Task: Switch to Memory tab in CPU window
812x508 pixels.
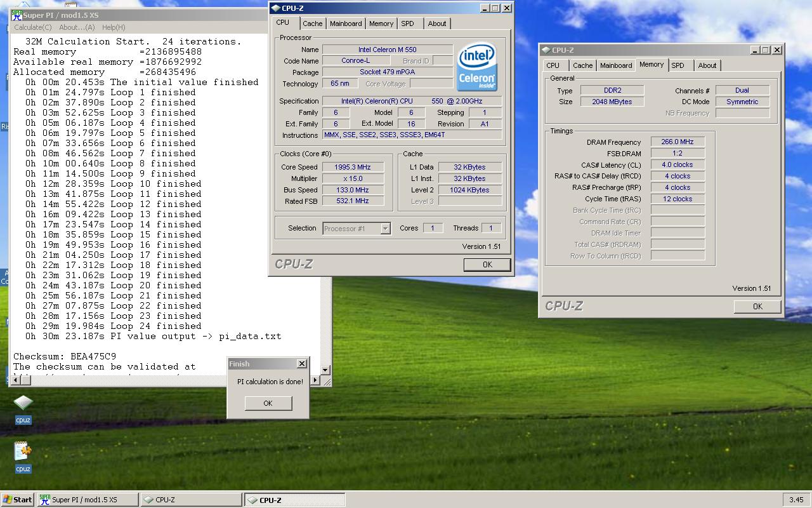Action: [x=381, y=23]
